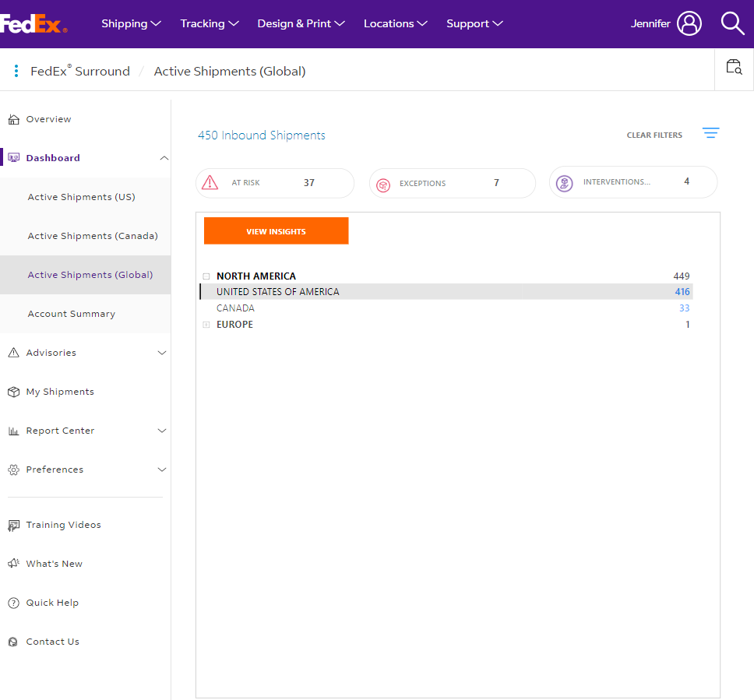Click the FedEx Surround breadcrumb link
This screenshot has height=700, width=754.
[x=79, y=71]
